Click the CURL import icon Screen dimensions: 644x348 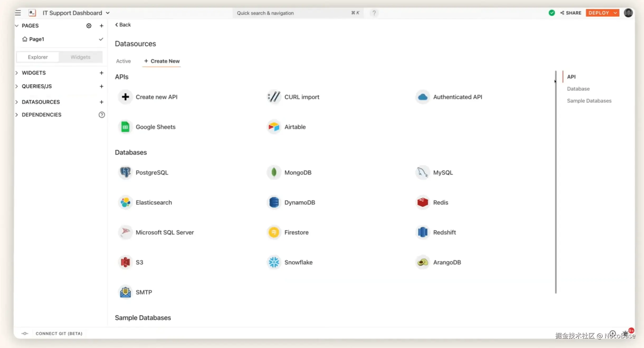(x=274, y=97)
